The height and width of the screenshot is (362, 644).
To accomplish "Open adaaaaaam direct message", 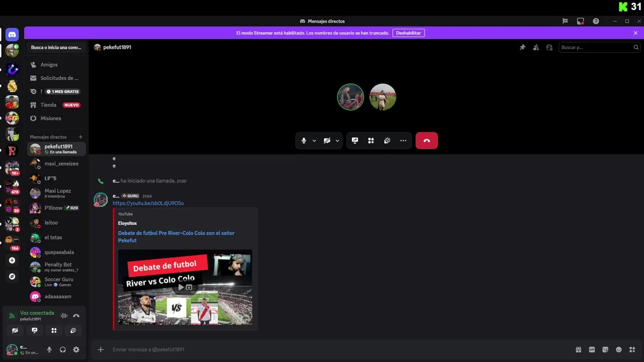I will (56, 297).
